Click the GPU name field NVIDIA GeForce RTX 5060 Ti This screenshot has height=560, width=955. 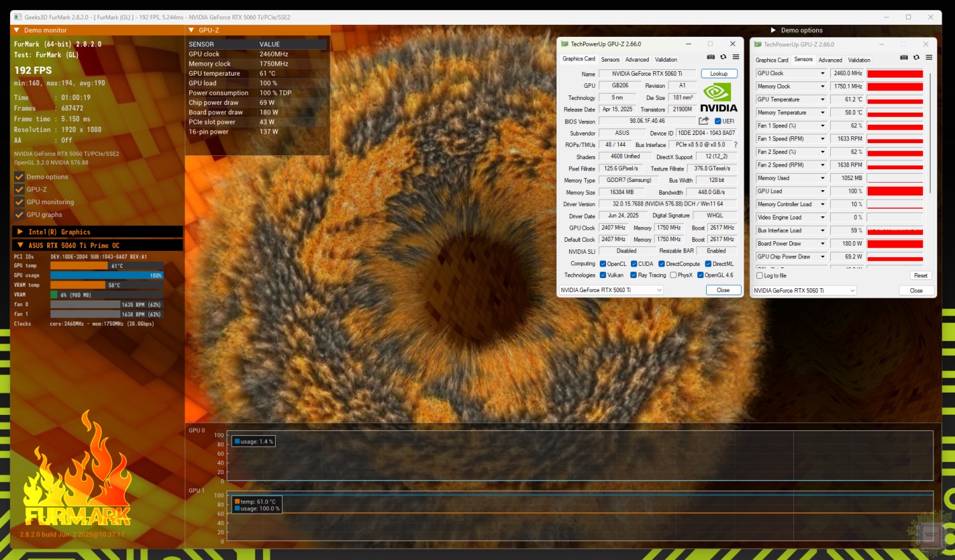[647, 74]
